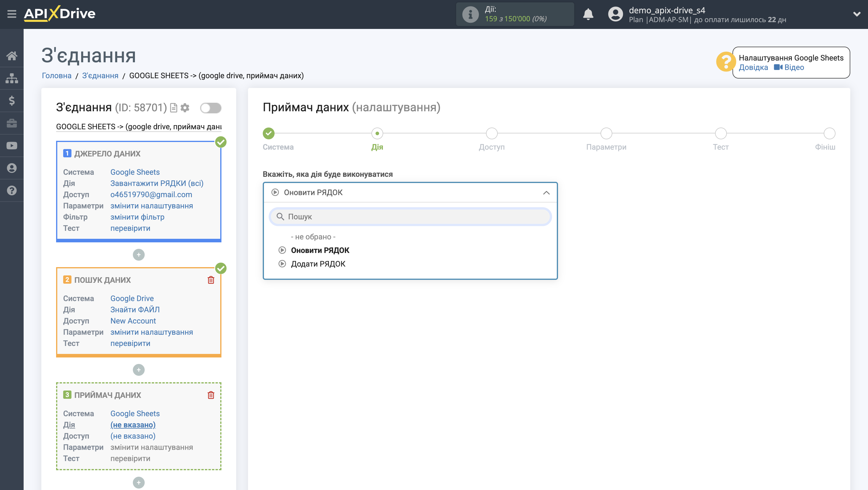Viewport: 868px width, 490px height.
Task: Open New Account access link
Action: coord(133,321)
